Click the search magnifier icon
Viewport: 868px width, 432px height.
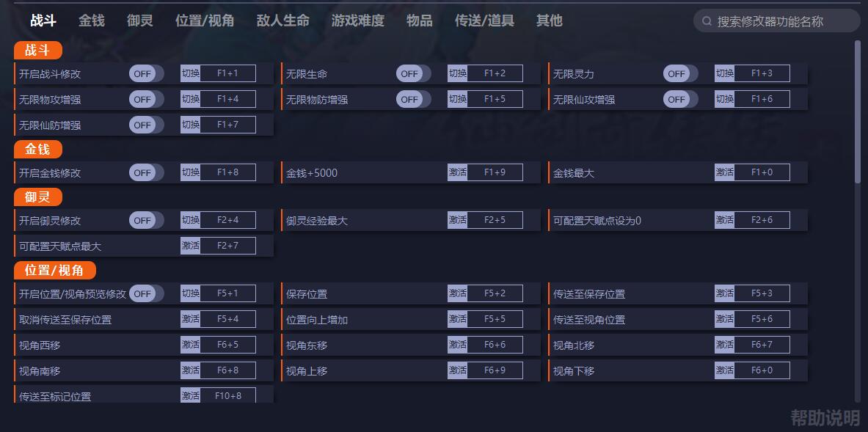pos(707,21)
